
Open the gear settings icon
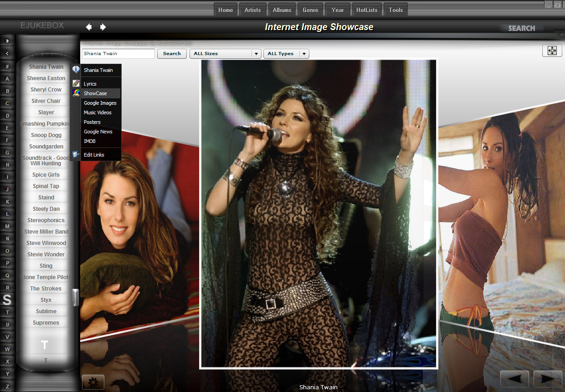pos(93,382)
